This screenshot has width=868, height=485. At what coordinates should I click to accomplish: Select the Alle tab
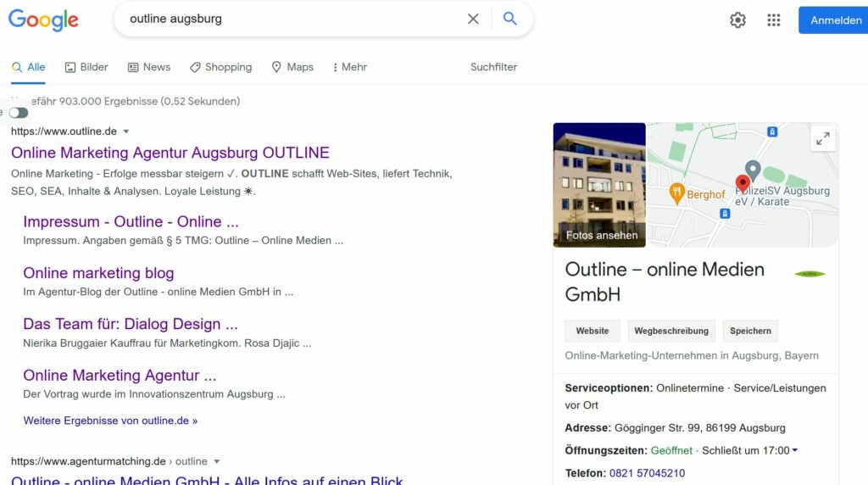(28, 67)
